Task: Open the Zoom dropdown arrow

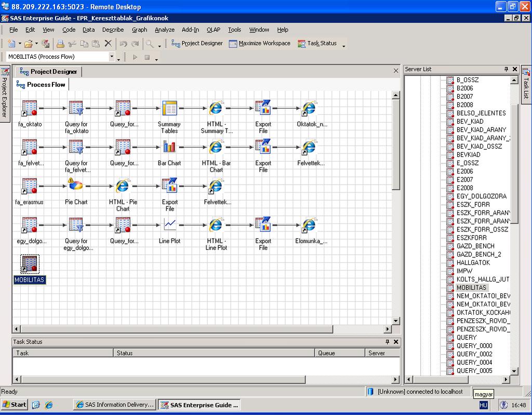Action: tap(159, 46)
